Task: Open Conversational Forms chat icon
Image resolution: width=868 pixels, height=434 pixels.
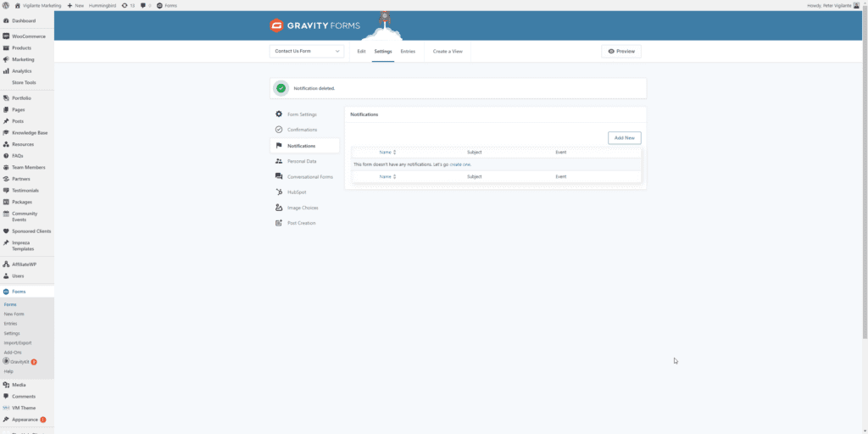Action: [279, 176]
